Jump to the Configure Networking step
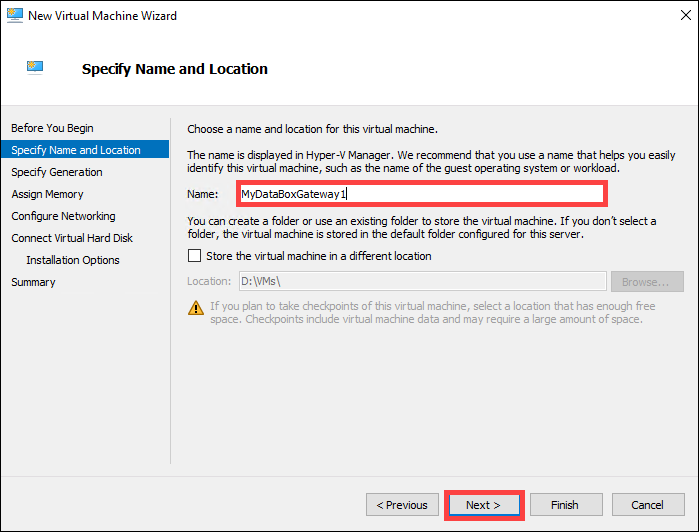 (x=63, y=216)
